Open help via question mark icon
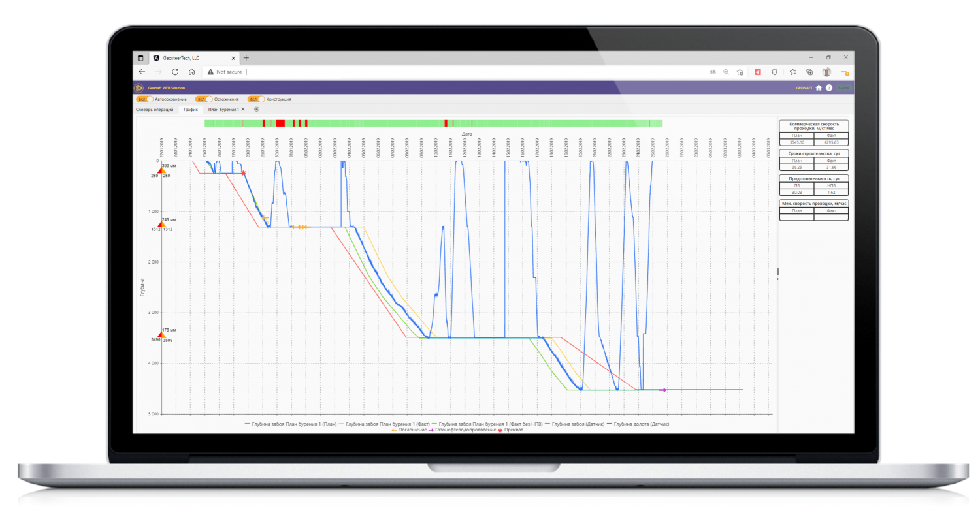This screenshot has width=980, height=517. pyautogui.click(x=829, y=87)
